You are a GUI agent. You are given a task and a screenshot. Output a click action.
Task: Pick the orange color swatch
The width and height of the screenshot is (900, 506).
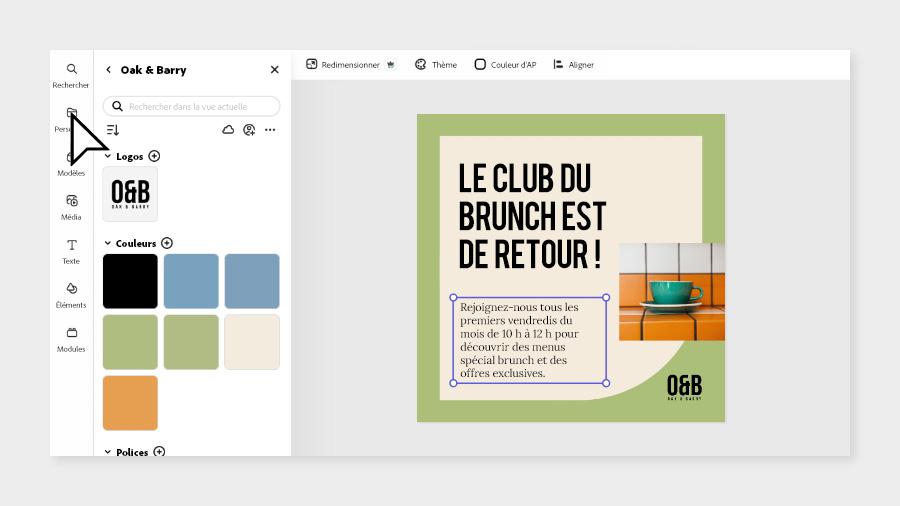tap(130, 403)
